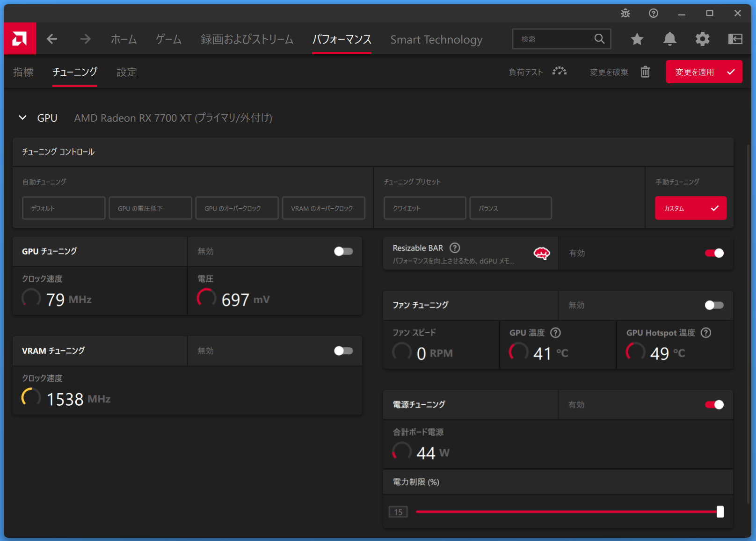Click the Resizable BAR brain icon
Screen dimensions: 756x541
click(542, 253)
